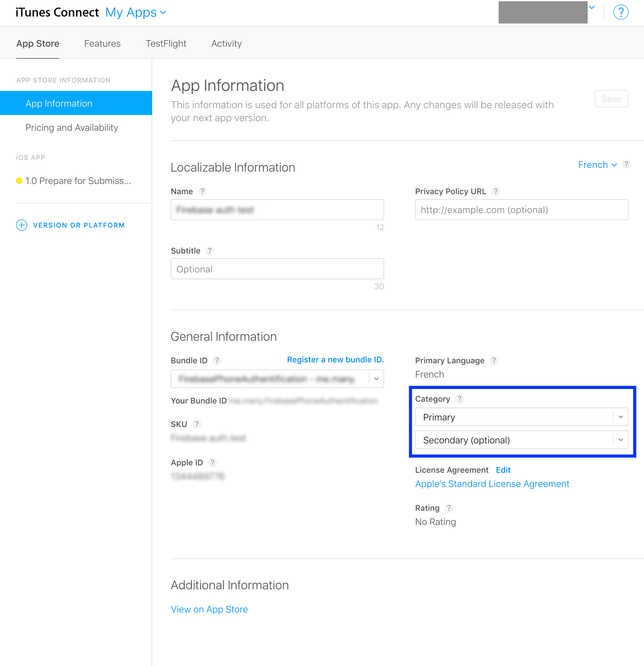Click the plus icon for Version or Platform

point(21,225)
